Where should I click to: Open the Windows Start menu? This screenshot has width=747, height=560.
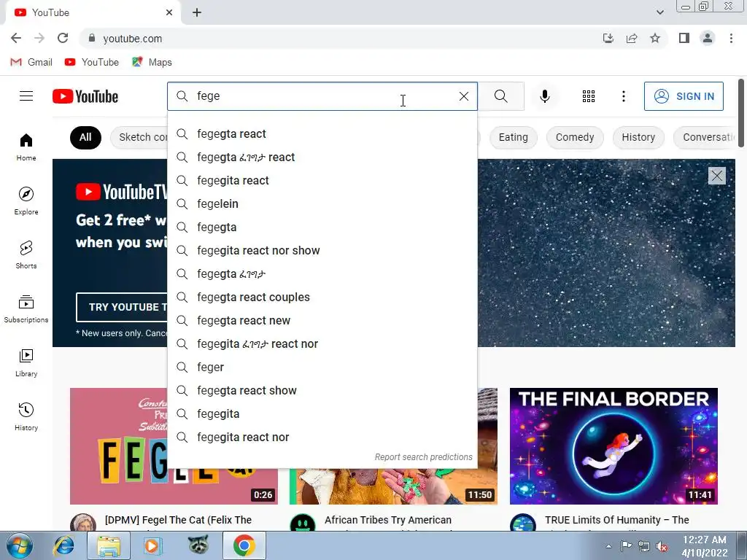click(20, 545)
